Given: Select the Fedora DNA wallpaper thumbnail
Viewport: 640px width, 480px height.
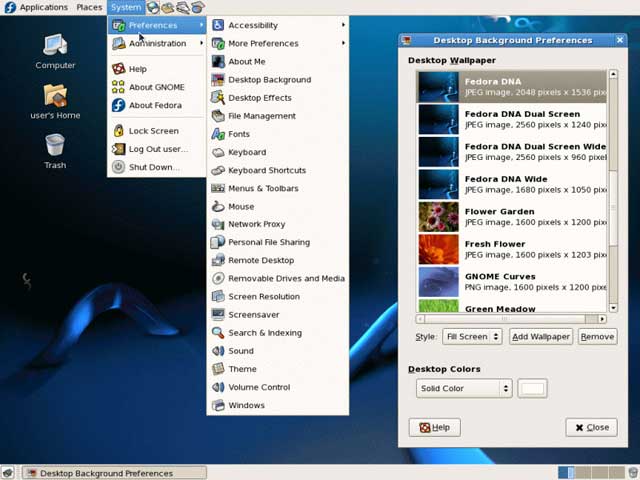Looking at the screenshot, I should click(x=438, y=87).
